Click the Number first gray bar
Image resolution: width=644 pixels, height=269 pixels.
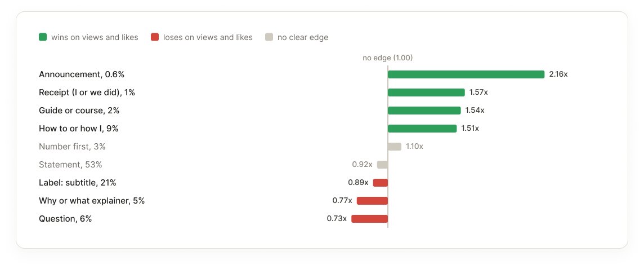(x=395, y=147)
